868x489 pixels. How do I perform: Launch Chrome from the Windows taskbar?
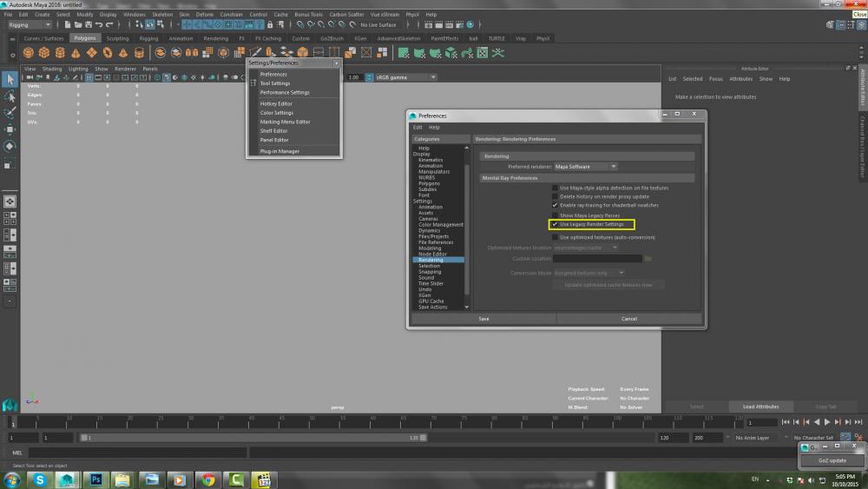point(207,479)
